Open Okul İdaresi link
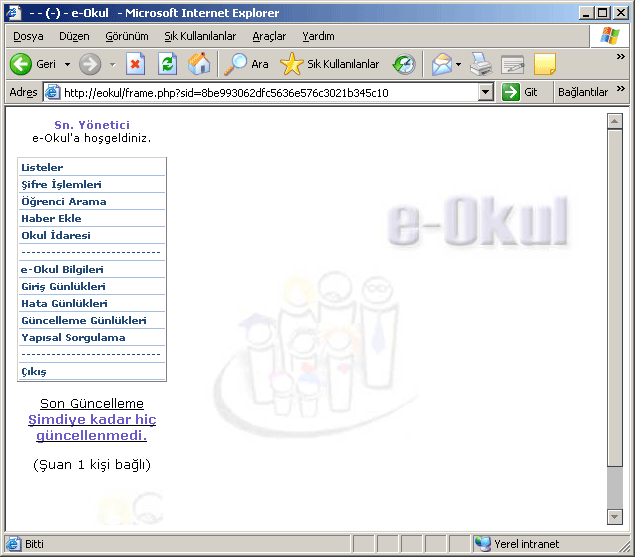Viewport: 635px width, 557px height. click(x=56, y=235)
